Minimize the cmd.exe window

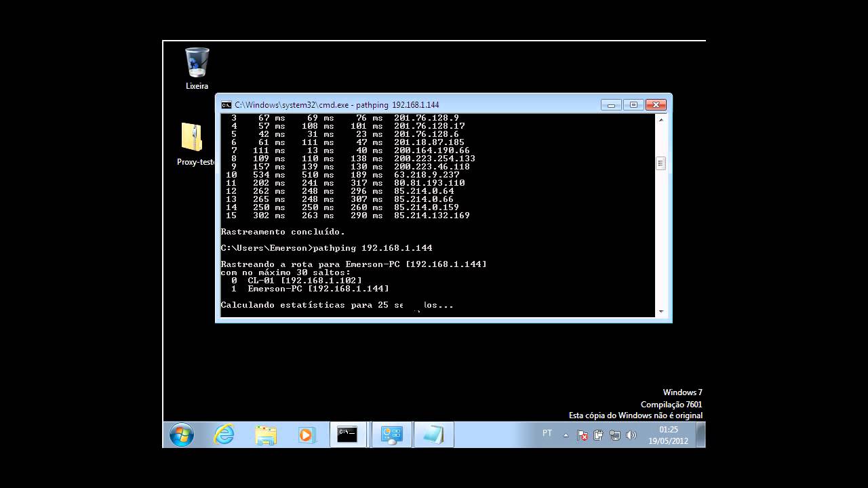click(611, 105)
